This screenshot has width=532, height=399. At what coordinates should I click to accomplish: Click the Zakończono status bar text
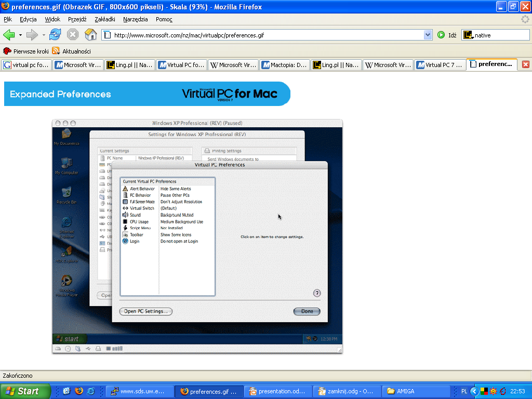click(18, 376)
